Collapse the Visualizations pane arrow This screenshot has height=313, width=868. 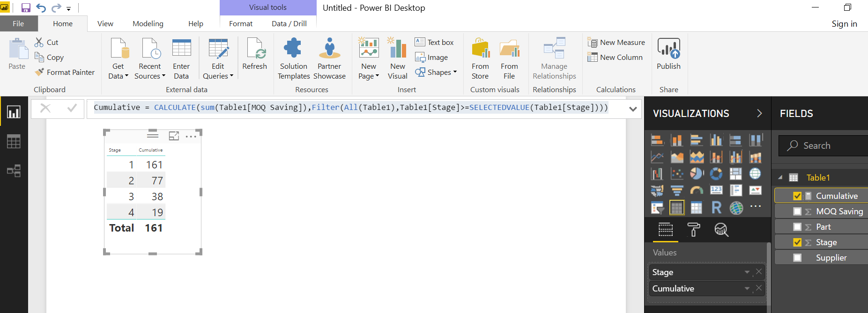point(759,113)
